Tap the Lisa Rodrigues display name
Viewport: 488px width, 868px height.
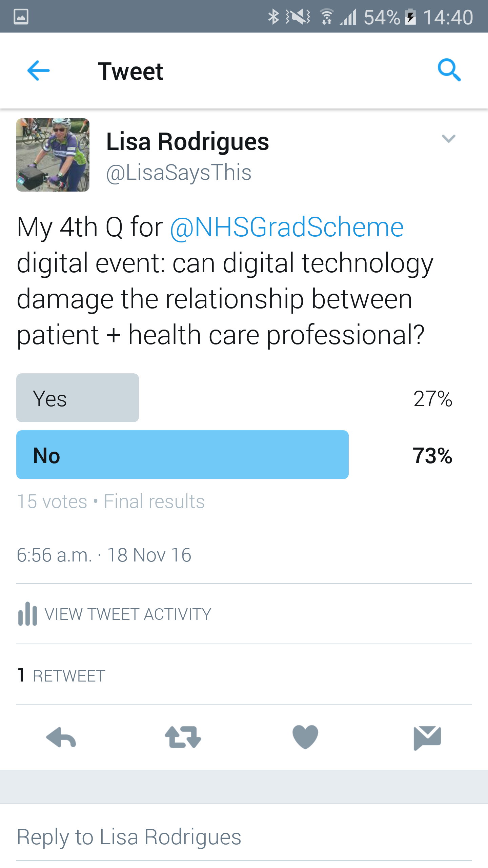[x=187, y=141]
